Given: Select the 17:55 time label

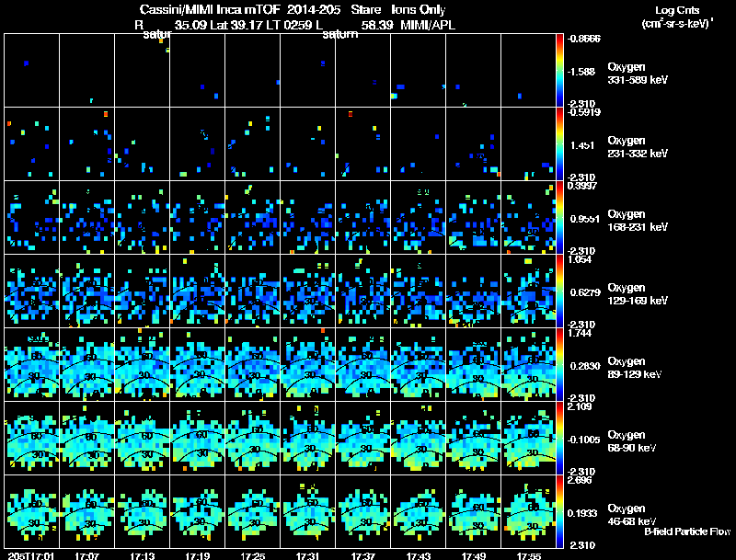Looking at the screenshot, I should click(529, 555).
